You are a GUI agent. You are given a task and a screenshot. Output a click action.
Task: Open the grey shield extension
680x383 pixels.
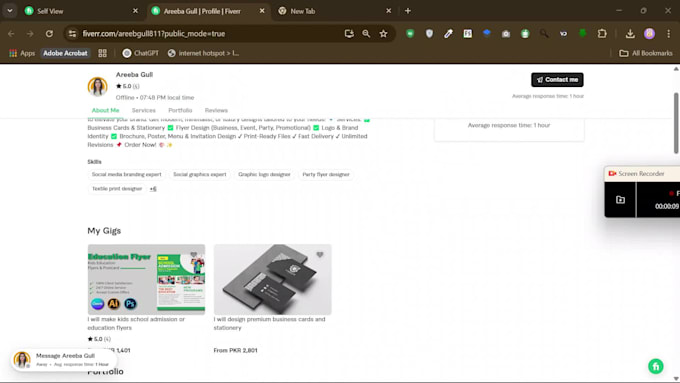[x=429, y=34]
